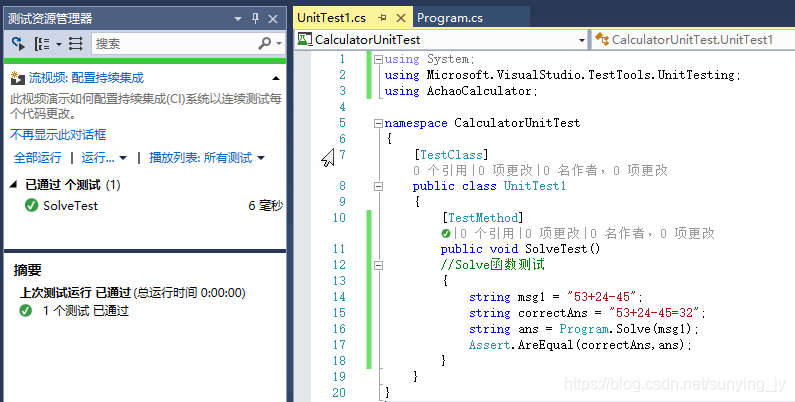Click the project flask icon in navigation bar
The width and height of the screenshot is (795, 402).
tap(304, 39)
